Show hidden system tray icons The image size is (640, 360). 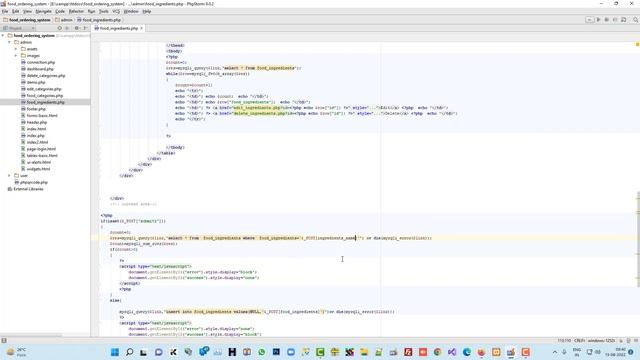[x=555, y=352]
